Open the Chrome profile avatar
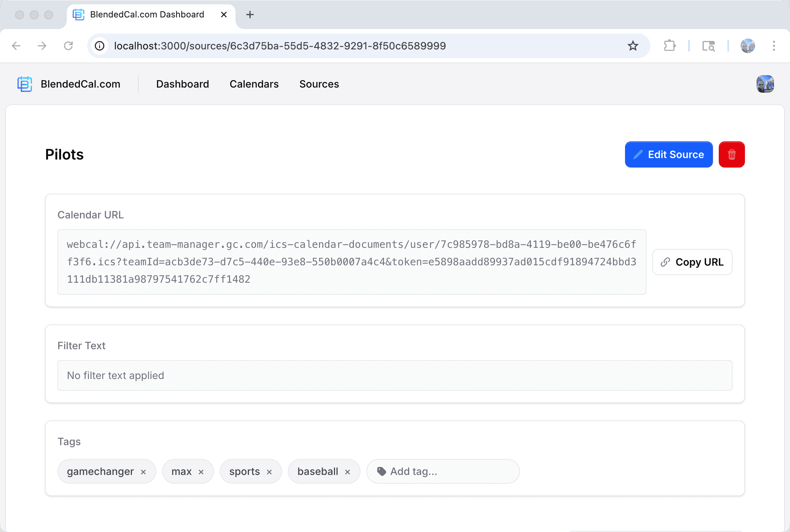Screen dimensions: 790x532 747,46
